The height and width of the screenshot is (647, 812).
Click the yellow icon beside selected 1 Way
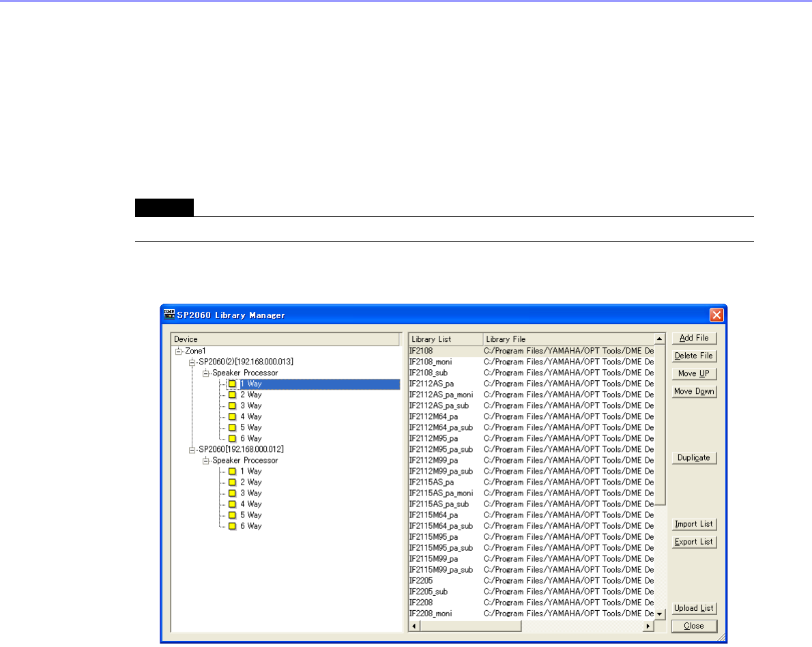[x=232, y=384]
